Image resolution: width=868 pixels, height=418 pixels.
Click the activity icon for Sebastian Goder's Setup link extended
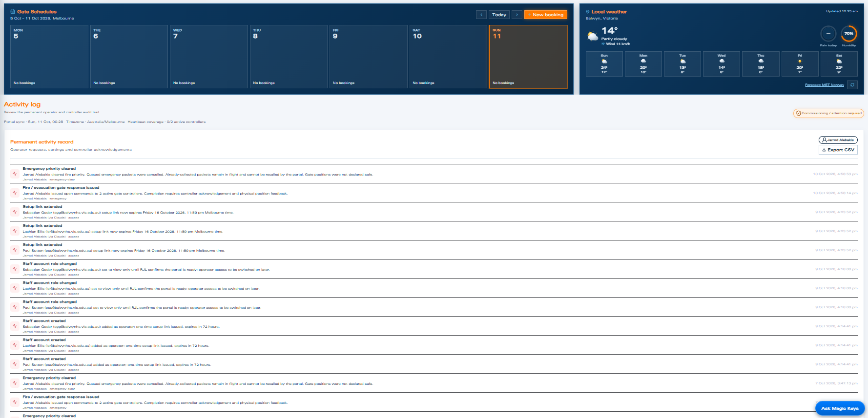coord(15,212)
